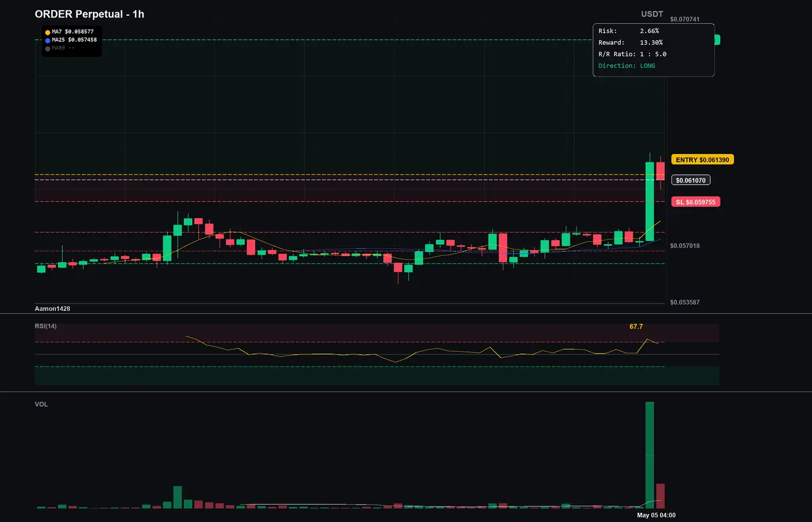Select the ENTRY $0.061390 price tag
812x522 pixels.
702,159
